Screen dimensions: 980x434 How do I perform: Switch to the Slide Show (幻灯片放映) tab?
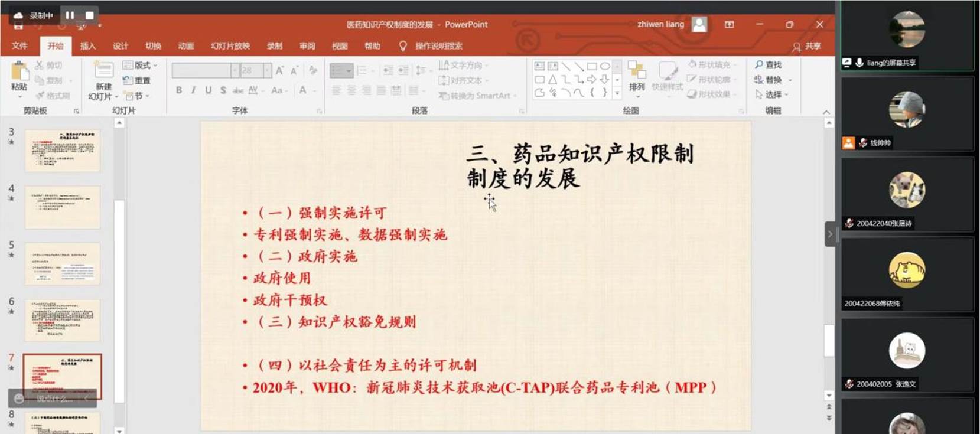(230, 46)
